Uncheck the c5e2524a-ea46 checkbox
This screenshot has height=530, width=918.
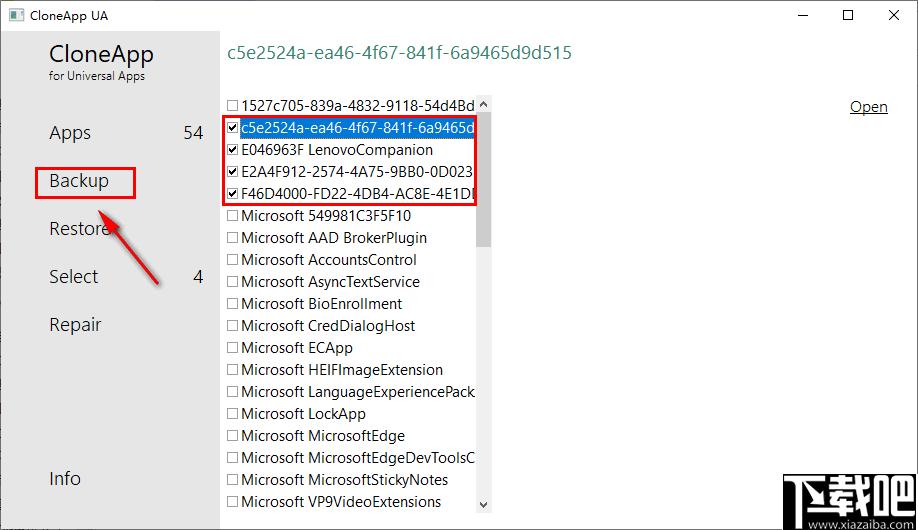click(232, 127)
